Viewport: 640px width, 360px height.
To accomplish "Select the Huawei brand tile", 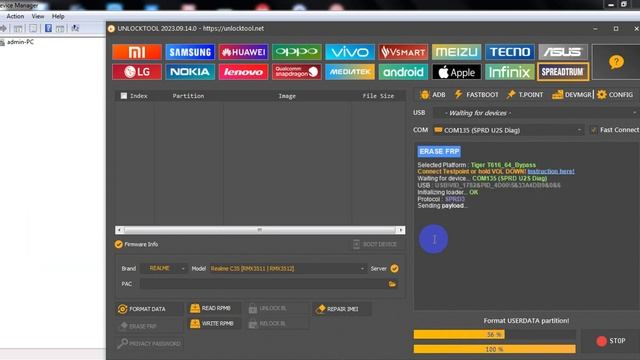I will click(243, 52).
